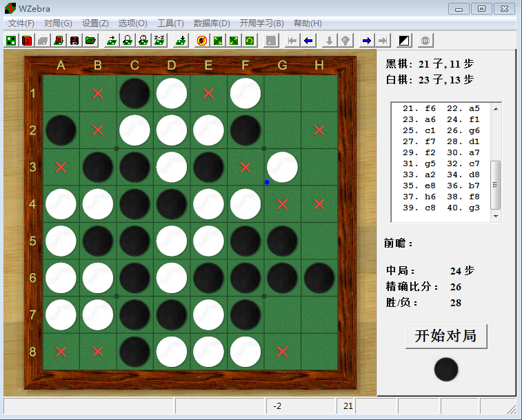Click the Z-Z board icon
The image size is (522, 420).
159,41
